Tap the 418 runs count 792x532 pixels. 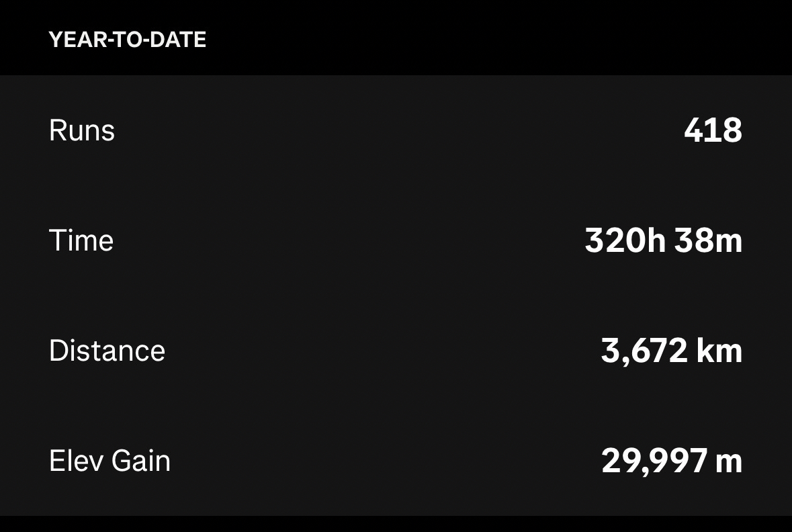coord(713,130)
